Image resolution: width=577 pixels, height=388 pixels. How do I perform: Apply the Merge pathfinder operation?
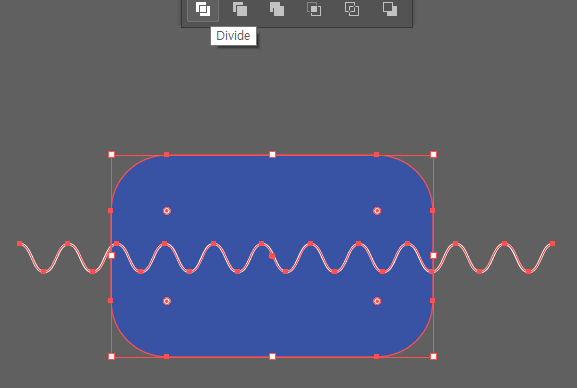277,9
